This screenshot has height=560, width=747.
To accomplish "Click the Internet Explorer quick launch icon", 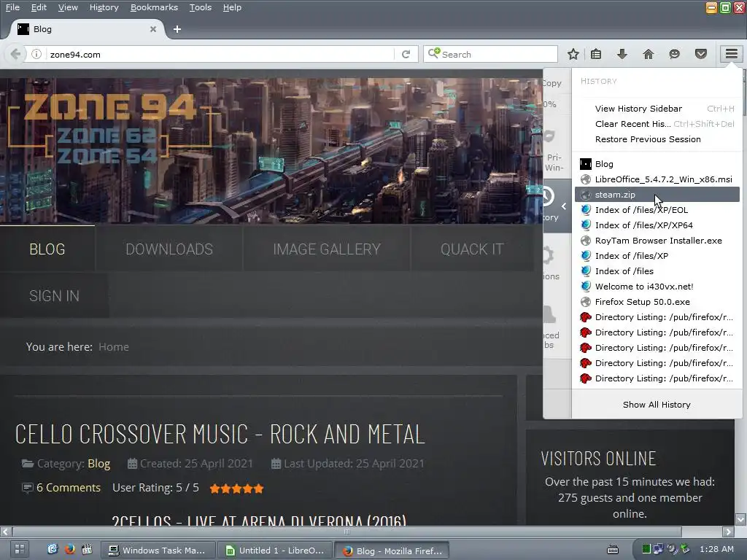I will tap(53, 549).
